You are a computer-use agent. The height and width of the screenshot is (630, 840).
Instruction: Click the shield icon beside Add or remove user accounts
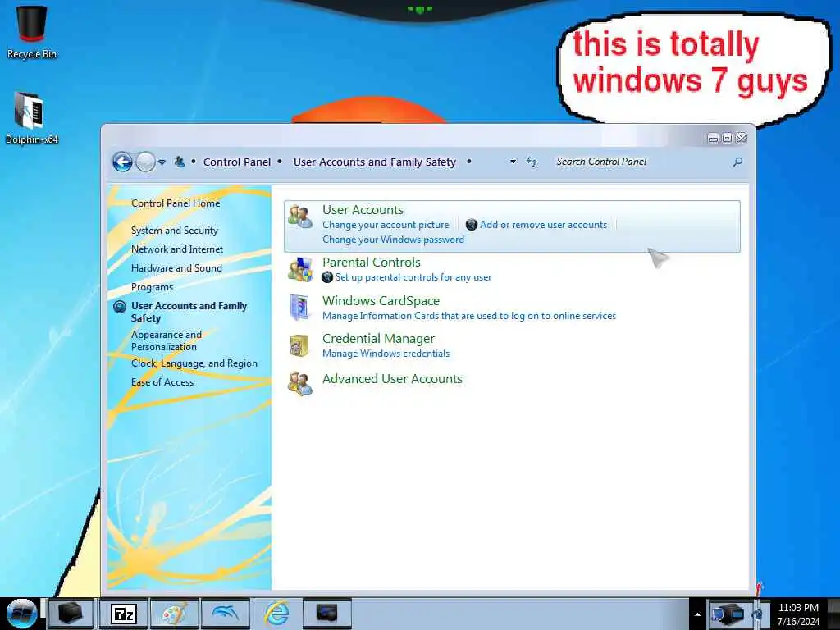coord(472,225)
